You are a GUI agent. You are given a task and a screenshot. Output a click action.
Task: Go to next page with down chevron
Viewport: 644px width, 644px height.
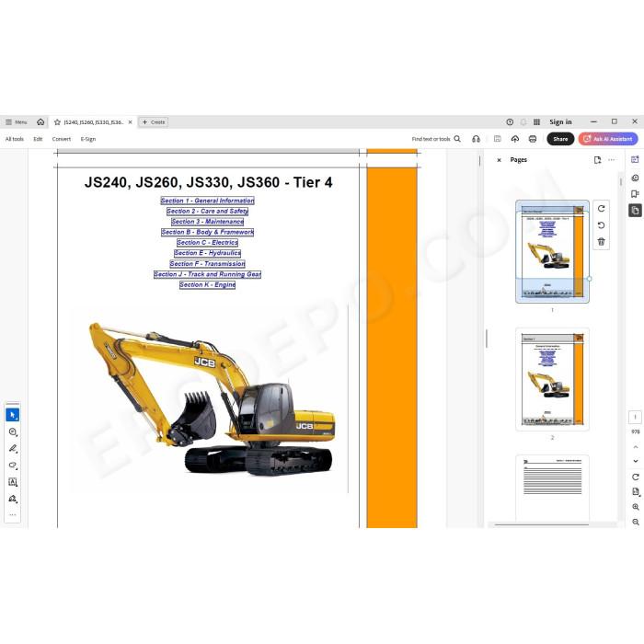pyautogui.click(x=636, y=461)
